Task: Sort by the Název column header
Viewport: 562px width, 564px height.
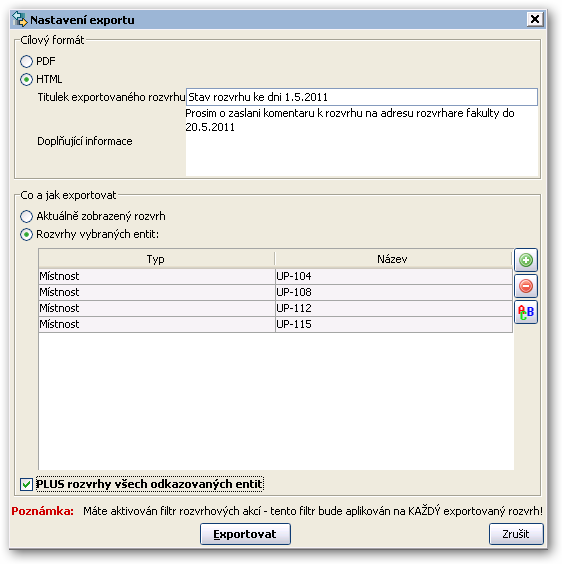Action: [393, 259]
